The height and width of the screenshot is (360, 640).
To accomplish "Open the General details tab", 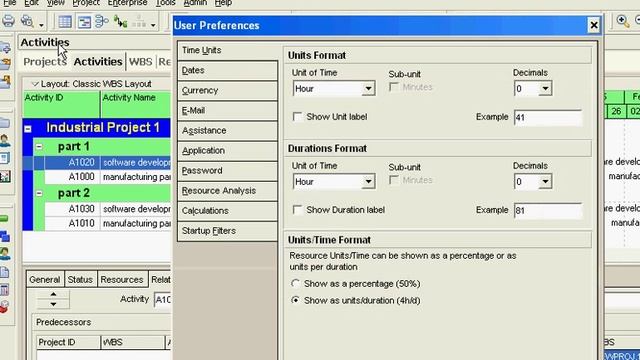I will click(44, 279).
